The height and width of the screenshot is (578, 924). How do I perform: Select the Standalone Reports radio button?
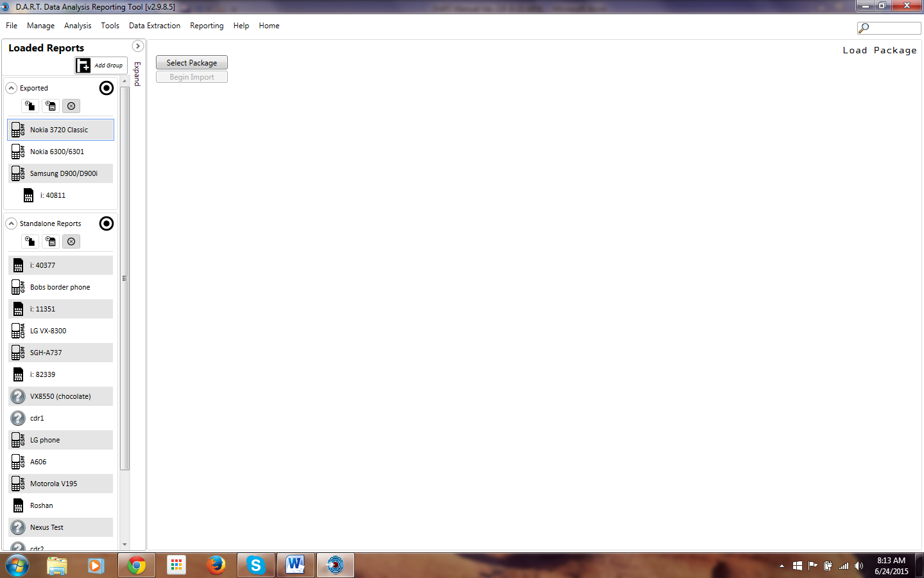[x=107, y=223]
